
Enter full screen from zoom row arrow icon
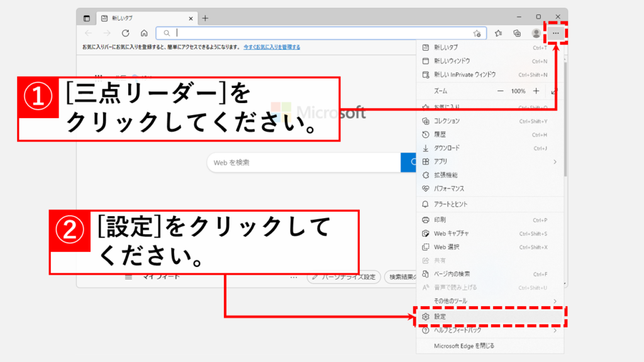(554, 91)
